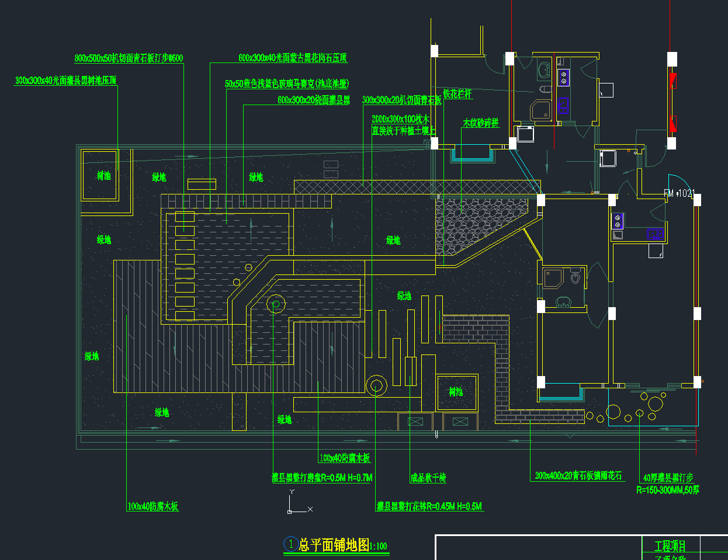Select the upper red triangle symbol at right edge

pyautogui.click(x=672, y=78)
